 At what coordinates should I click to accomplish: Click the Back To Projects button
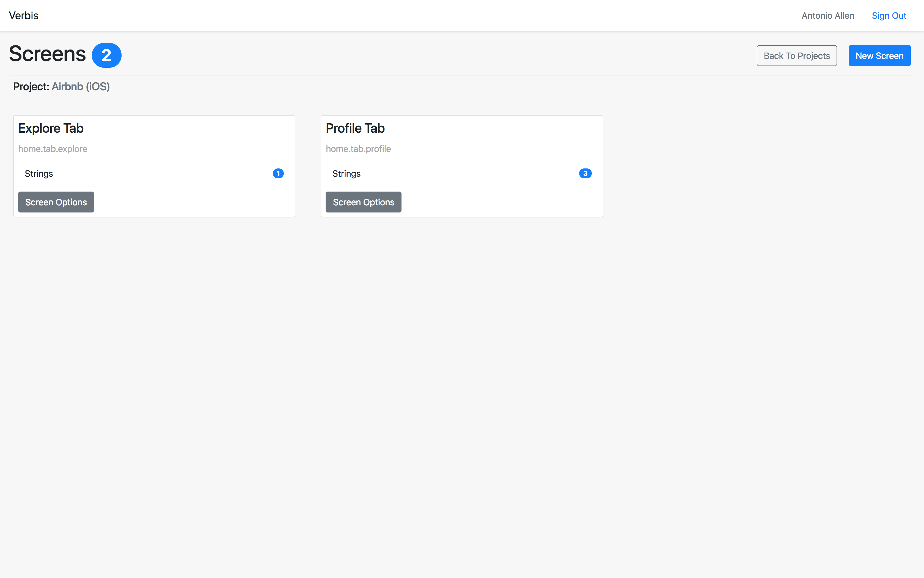[x=797, y=56]
